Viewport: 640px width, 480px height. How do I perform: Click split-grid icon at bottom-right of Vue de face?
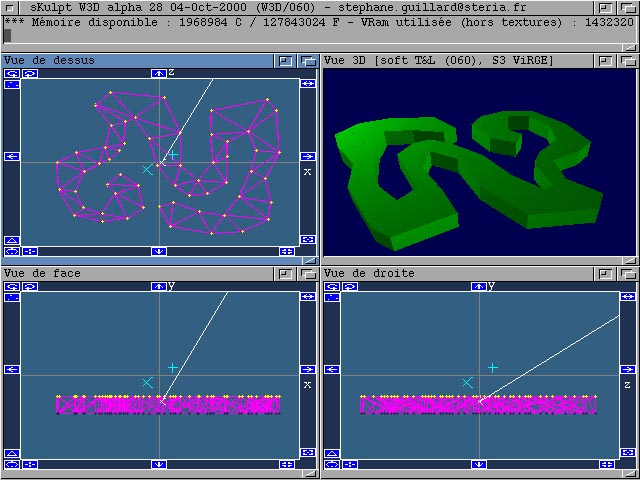287,464
